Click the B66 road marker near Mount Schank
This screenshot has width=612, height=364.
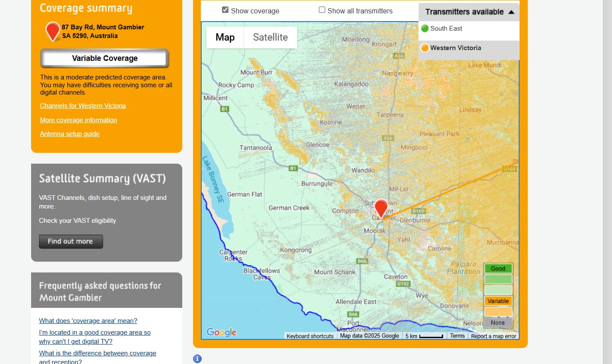tap(362, 261)
